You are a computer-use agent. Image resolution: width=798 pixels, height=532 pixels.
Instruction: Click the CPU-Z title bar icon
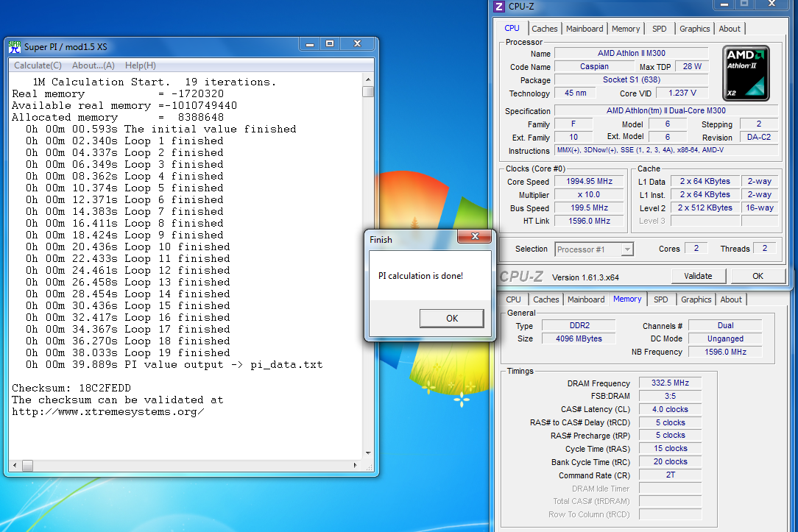tap(499, 7)
